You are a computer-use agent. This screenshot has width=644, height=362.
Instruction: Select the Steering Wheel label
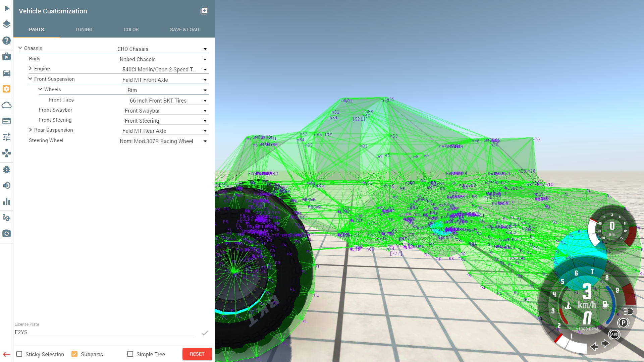coord(46,140)
